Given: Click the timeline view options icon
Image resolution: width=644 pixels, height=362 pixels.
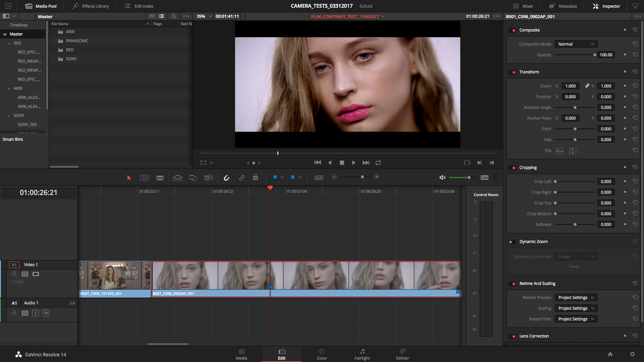Looking at the screenshot, I should (319, 178).
